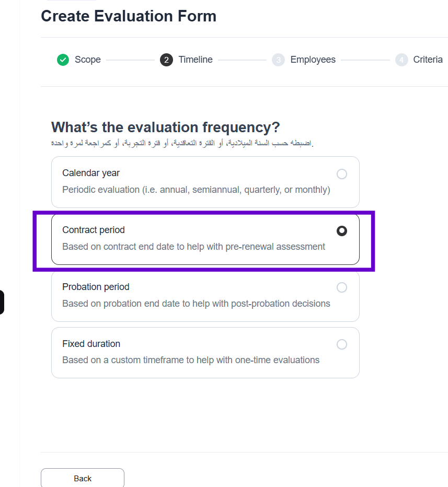Click the step 3 circle for Employees

(279, 60)
